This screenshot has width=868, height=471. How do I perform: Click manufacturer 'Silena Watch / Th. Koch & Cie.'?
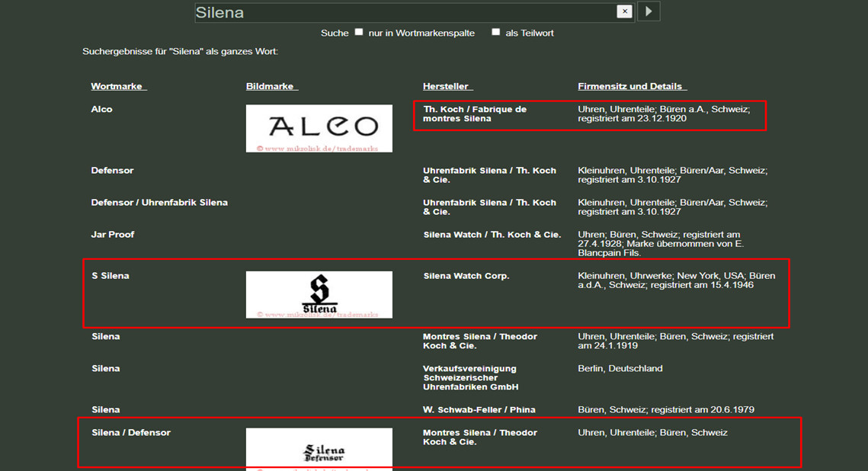pos(492,235)
